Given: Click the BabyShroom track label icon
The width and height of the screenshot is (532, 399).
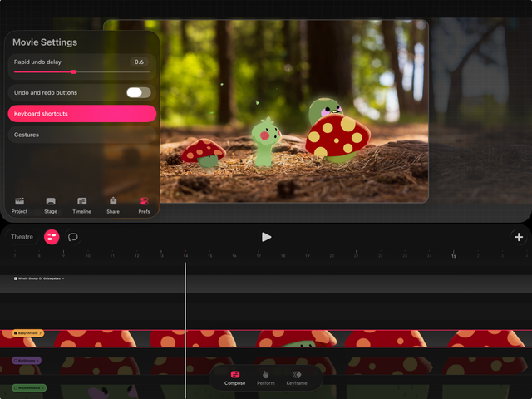Looking at the screenshot, I should tap(15, 333).
